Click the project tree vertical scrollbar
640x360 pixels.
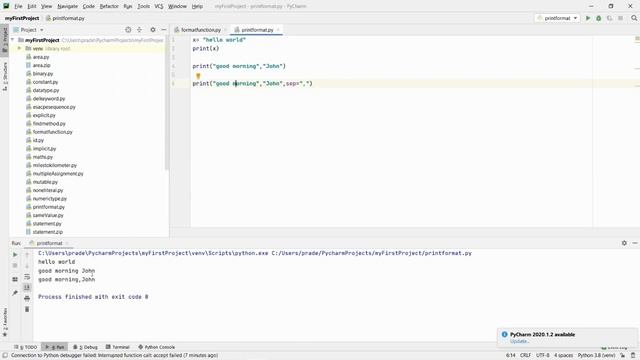[x=167, y=102]
